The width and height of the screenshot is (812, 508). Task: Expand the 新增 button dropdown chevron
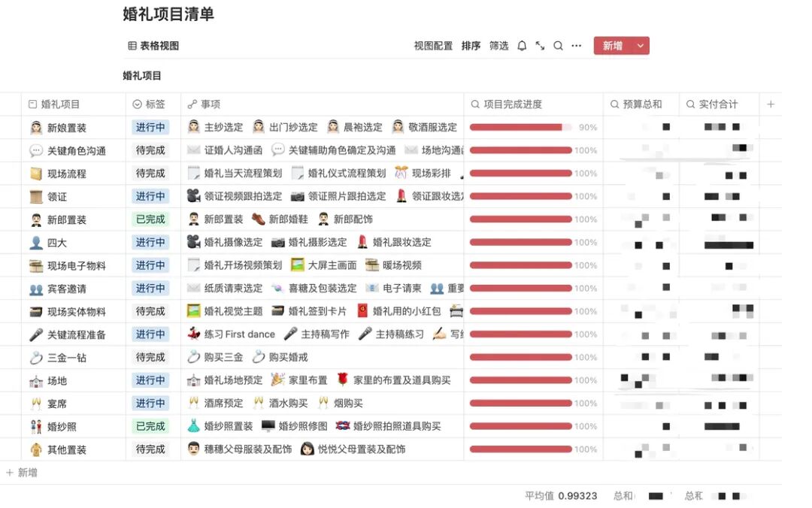coord(640,46)
